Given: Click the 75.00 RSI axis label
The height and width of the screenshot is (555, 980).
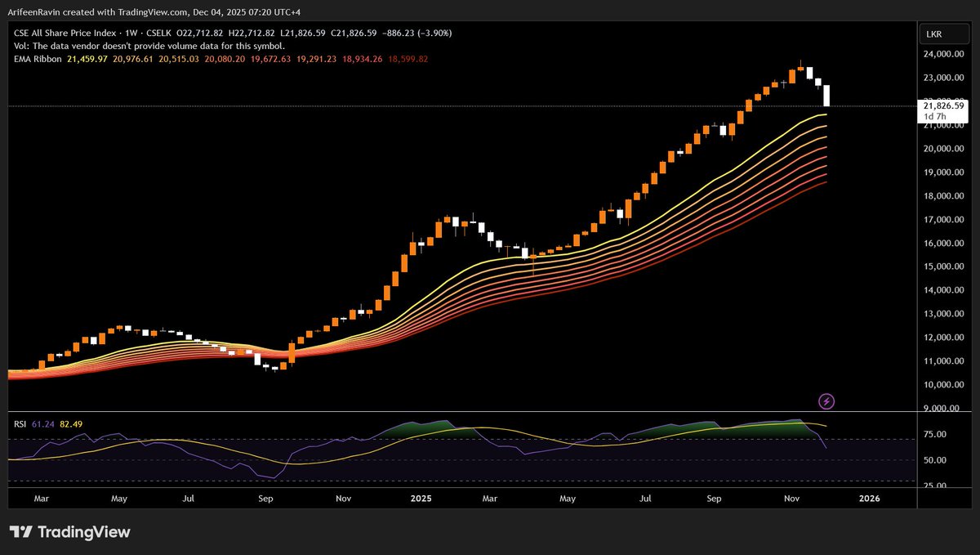Looking at the screenshot, I should (935, 435).
